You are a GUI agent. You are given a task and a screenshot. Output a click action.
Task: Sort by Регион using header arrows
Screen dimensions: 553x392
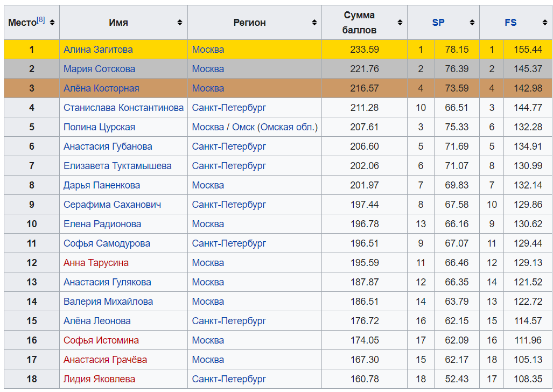(314, 23)
